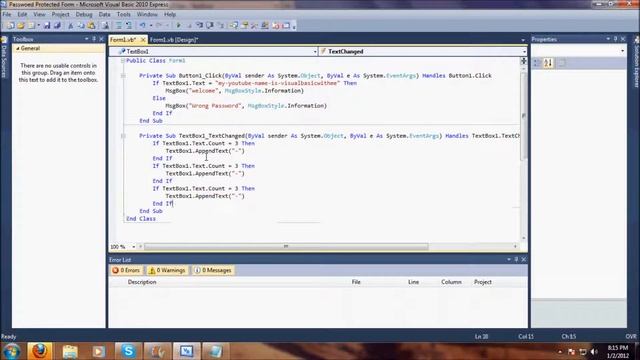Click the Cut toolbar icon

[71, 26]
